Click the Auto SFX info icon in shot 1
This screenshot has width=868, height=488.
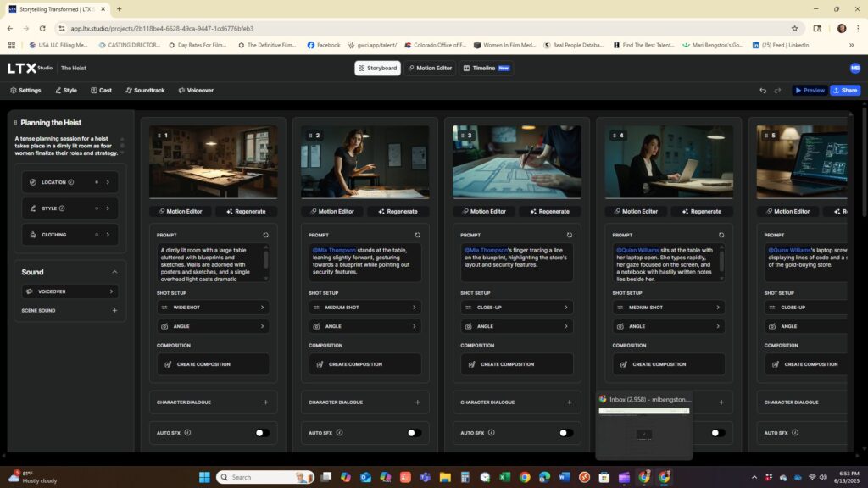click(187, 433)
